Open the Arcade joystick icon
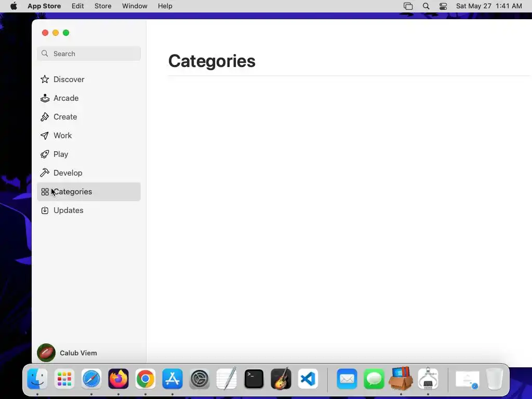The image size is (532, 399). click(45, 98)
